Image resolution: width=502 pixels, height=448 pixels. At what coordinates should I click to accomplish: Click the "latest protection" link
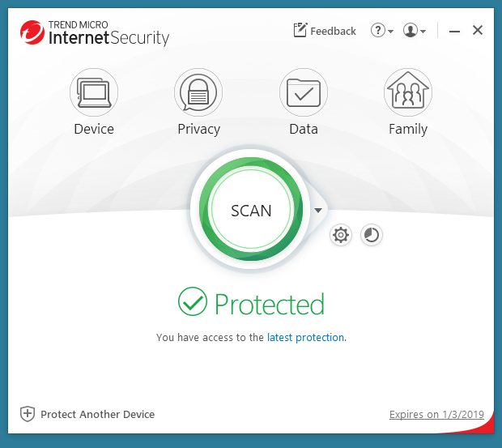click(305, 337)
